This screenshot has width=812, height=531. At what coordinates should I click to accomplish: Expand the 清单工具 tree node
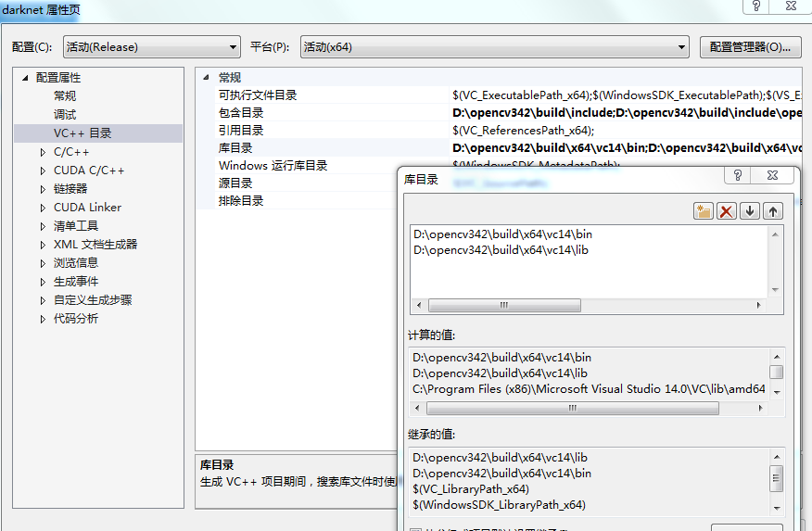click(x=43, y=226)
